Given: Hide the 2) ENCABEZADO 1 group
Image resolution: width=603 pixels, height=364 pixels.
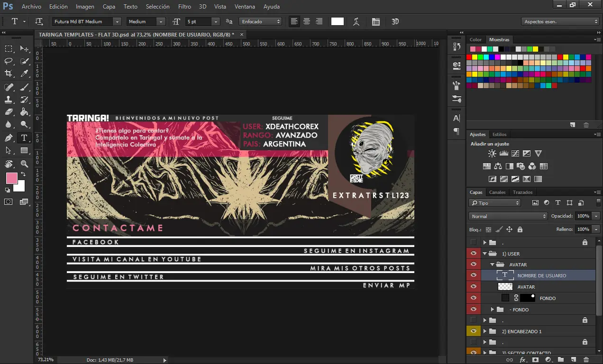Looking at the screenshot, I should coord(473,331).
